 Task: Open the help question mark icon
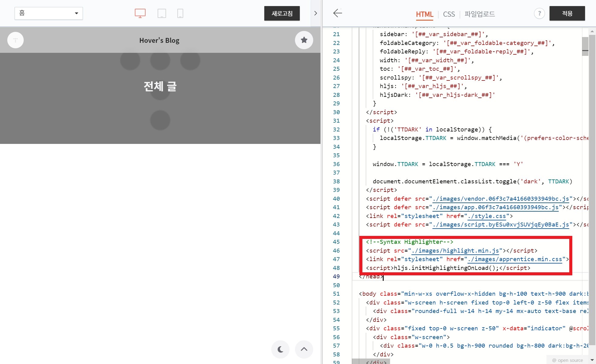[x=539, y=13]
